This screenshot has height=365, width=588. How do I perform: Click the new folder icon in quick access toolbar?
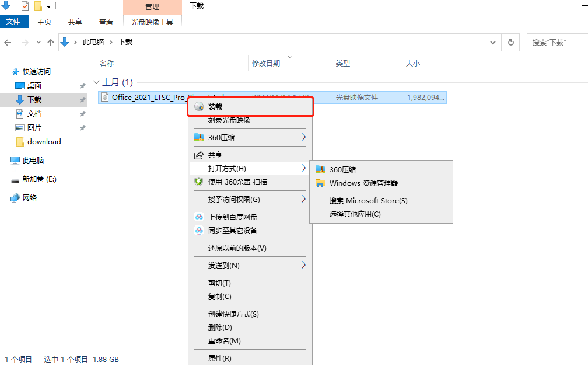37,6
